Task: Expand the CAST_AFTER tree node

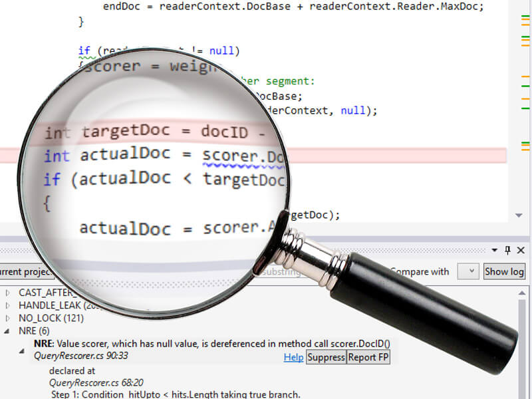Action: click(x=7, y=293)
